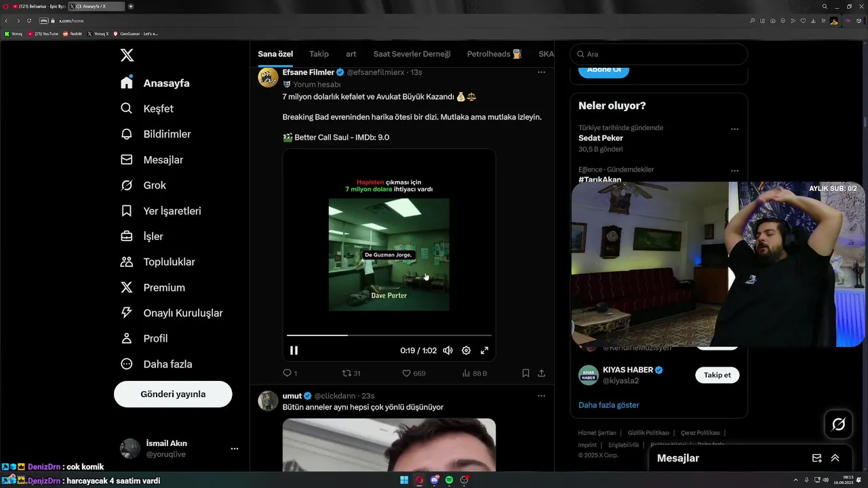Open GeoGuessr bookmark

click(x=136, y=33)
